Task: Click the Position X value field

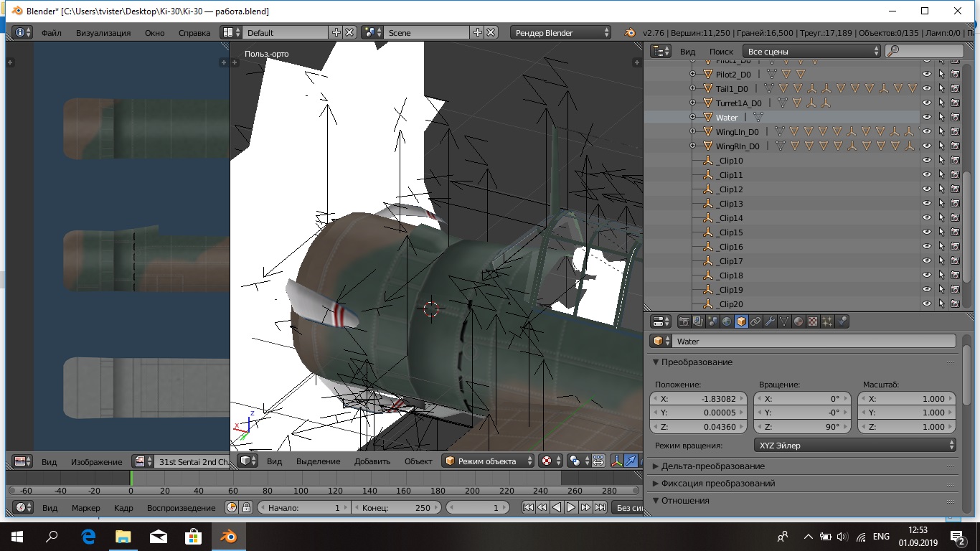Action: point(698,399)
